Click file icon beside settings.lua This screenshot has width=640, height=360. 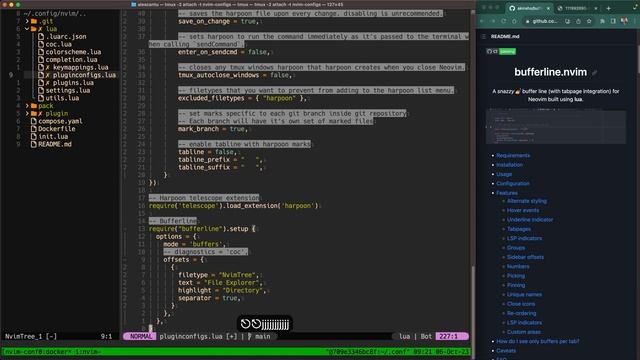[41, 90]
